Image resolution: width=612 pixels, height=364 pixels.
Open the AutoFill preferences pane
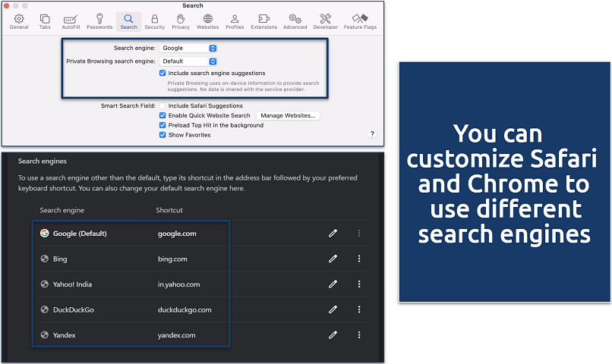(71, 22)
